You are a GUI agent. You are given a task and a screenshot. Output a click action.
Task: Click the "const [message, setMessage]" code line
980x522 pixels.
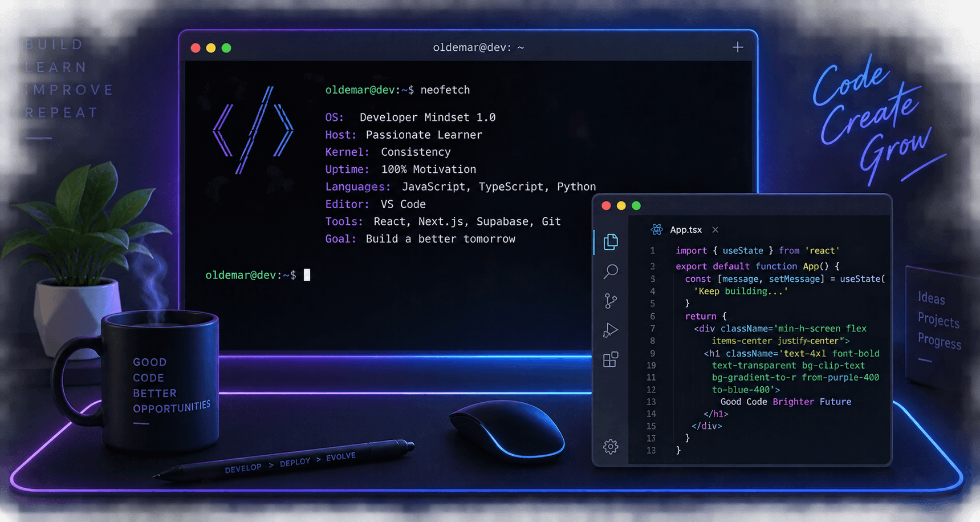(x=785, y=279)
